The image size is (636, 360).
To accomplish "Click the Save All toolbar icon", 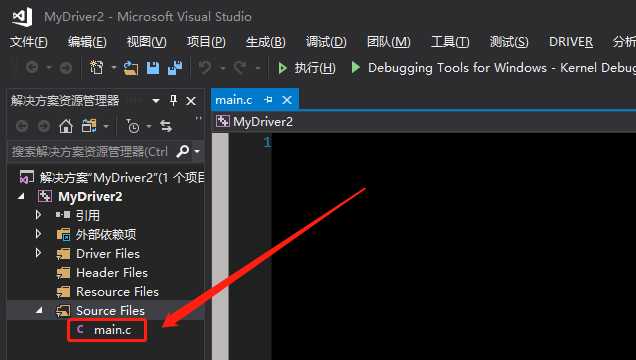I will (175, 68).
